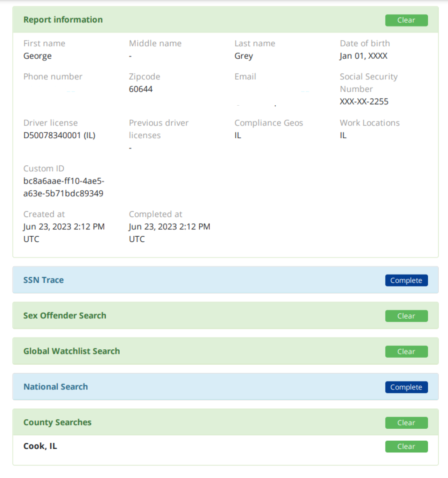
Task: Click the Report information heading
Action: click(63, 20)
